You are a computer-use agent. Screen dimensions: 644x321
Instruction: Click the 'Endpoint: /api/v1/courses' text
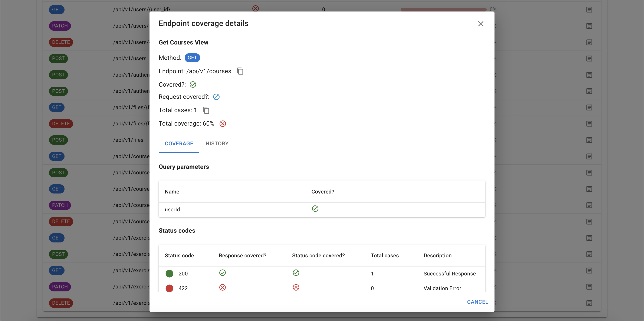(195, 71)
